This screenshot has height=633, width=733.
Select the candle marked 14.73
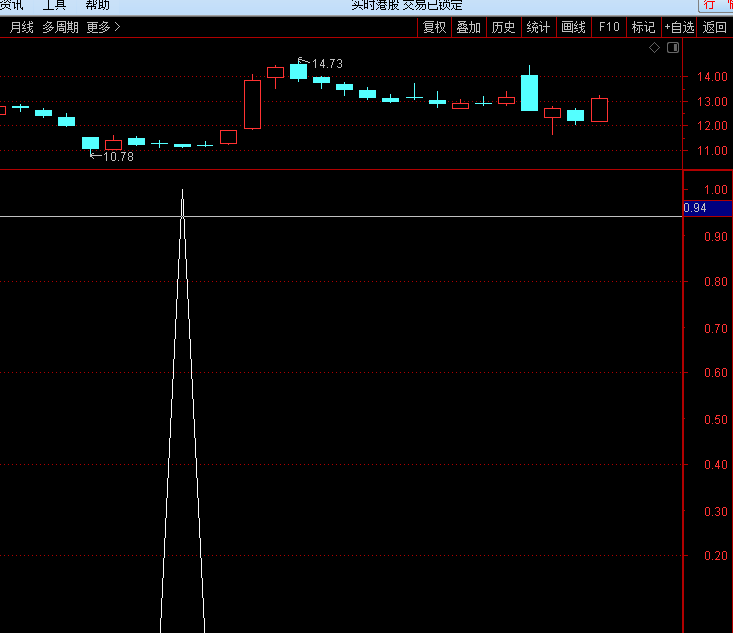click(299, 71)
